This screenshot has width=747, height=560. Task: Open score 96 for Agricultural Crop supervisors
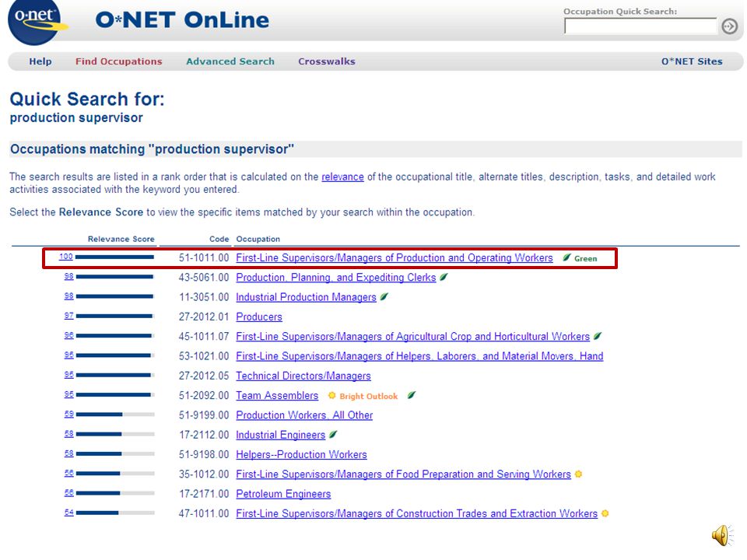[x=69, y=335]
